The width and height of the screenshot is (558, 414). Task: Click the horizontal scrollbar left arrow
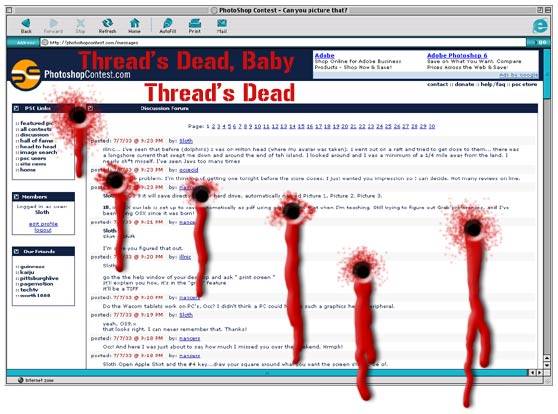pyautogui.click(x=532, y=373)
